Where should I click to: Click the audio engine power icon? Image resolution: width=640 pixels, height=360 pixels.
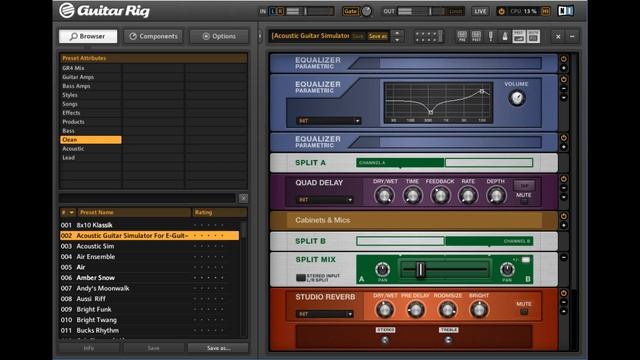tap(502, 11)
